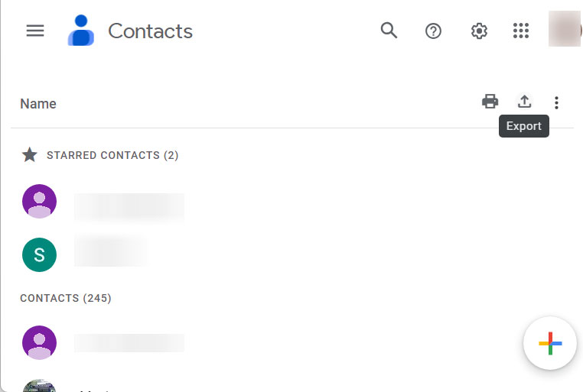Click the Google Contacts logo icon
This screenshot has width=583, height=392.
pos(81,31)
